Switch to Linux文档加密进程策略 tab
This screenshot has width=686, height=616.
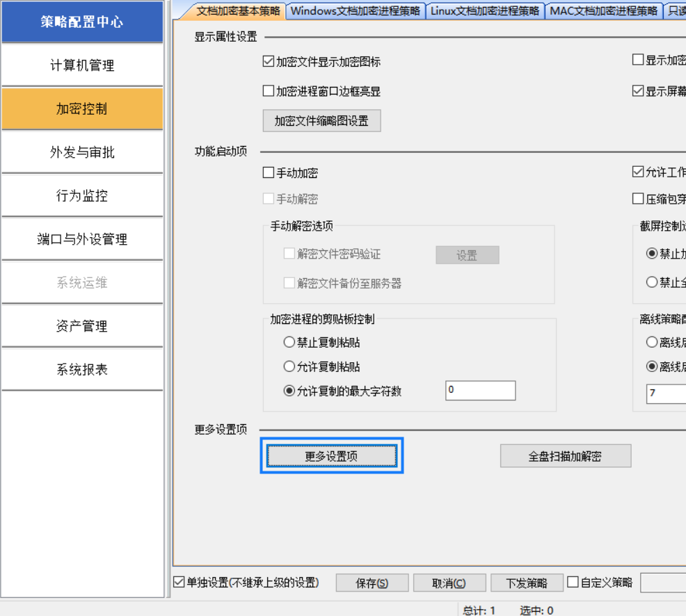(x=484, y=11)
